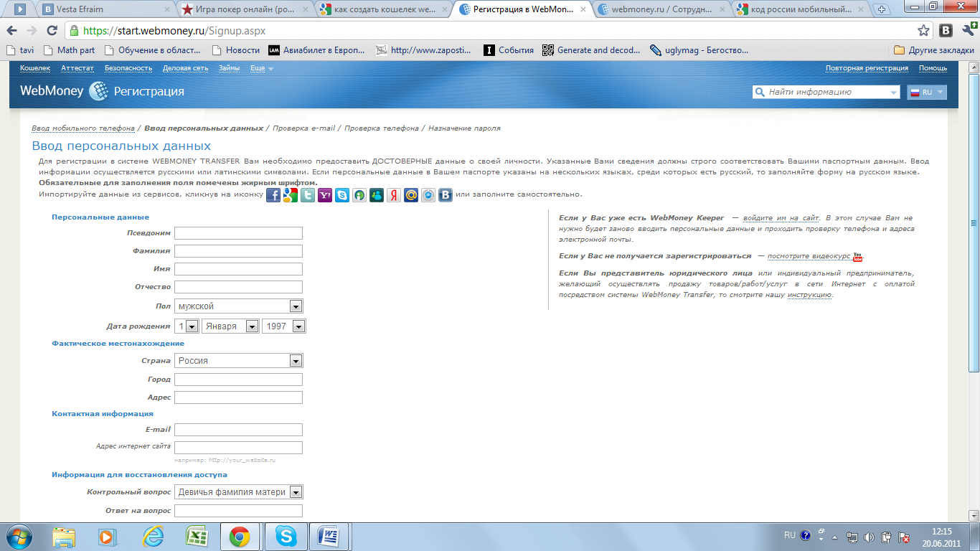Reload the page in Chrome

point(52,31)
